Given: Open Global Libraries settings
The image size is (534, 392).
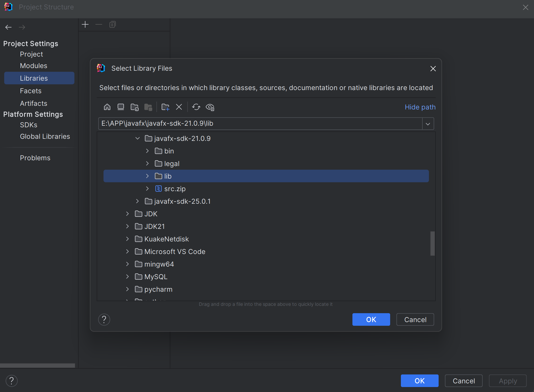Looking at the screenshot, I should pyautogui.click(x=45, y=136).
